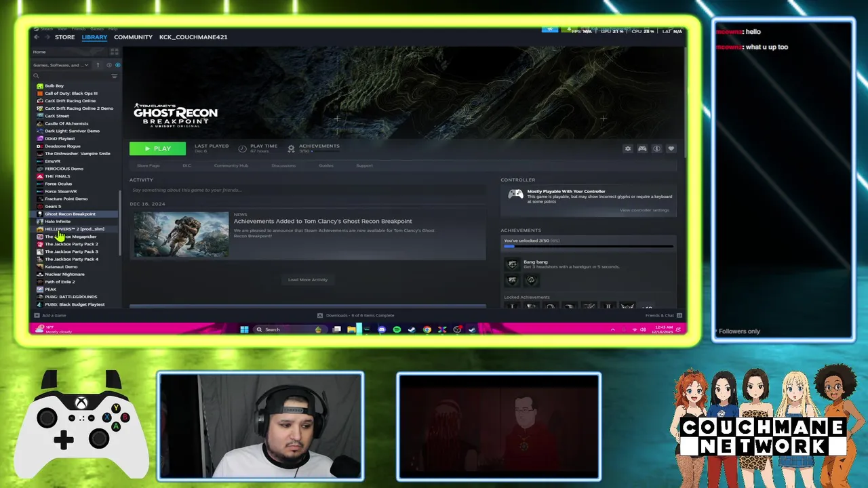Viewport: 868px width, 488px height.
Task: Toggle the recent activity clock filter
Action: (109, 65)
